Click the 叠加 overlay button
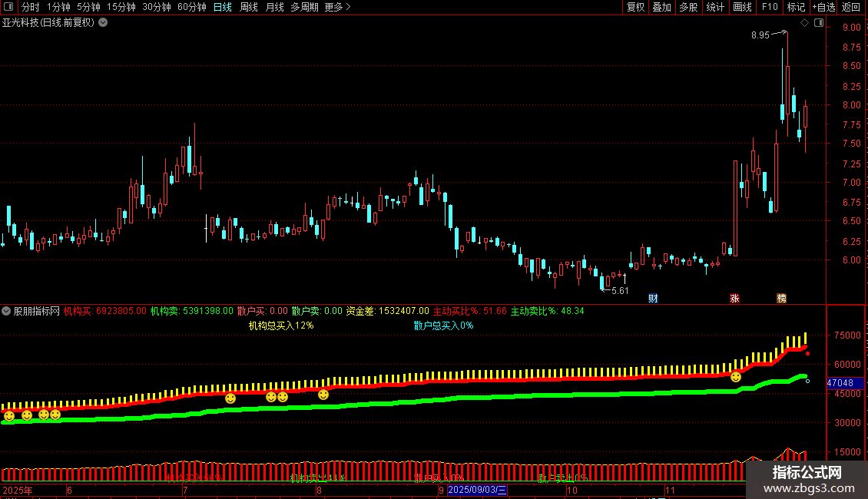Screen dimensions: 868x499 pos(661,7)
